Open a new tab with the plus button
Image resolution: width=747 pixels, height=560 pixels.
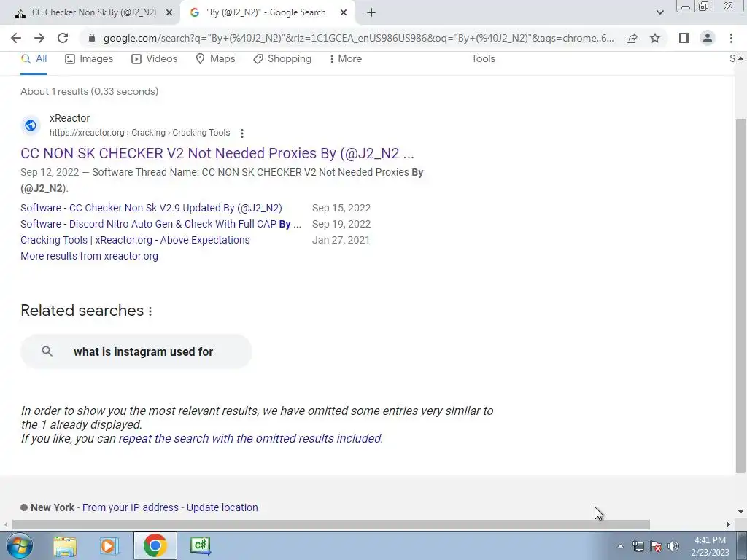click(371, 13)
